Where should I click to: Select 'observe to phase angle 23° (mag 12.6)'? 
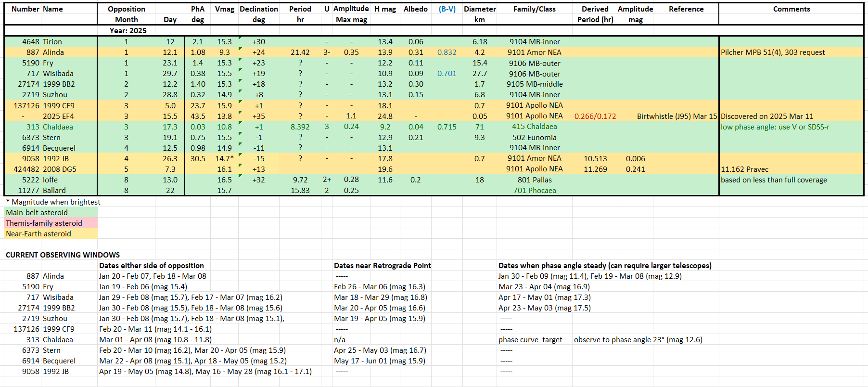[638, 339]
